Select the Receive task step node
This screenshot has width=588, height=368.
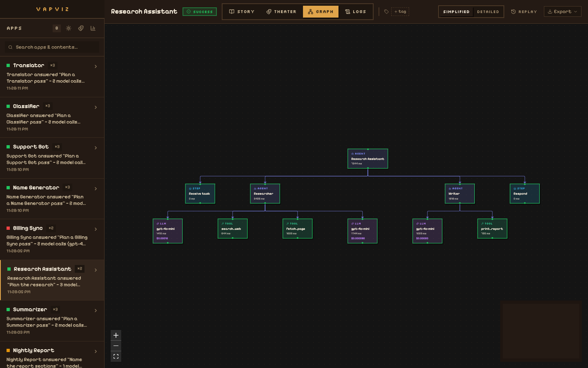pyautogui.click(x=200, y=193)
